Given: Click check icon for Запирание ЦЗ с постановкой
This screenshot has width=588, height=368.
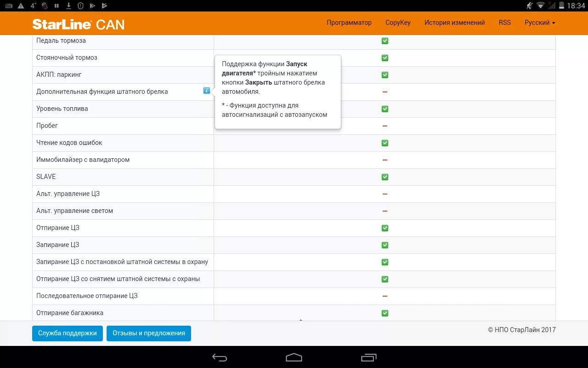Looking at the screenshot, I should 385,262.
